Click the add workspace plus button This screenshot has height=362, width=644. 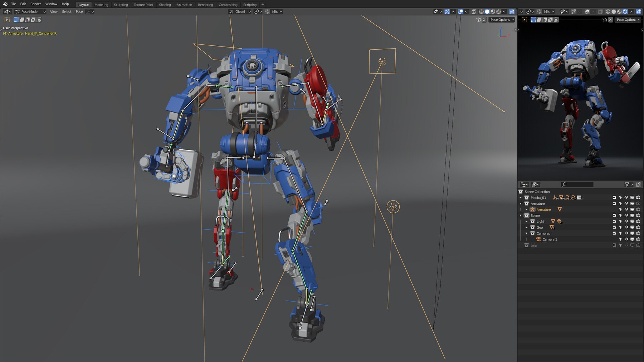tap(263, 4)
